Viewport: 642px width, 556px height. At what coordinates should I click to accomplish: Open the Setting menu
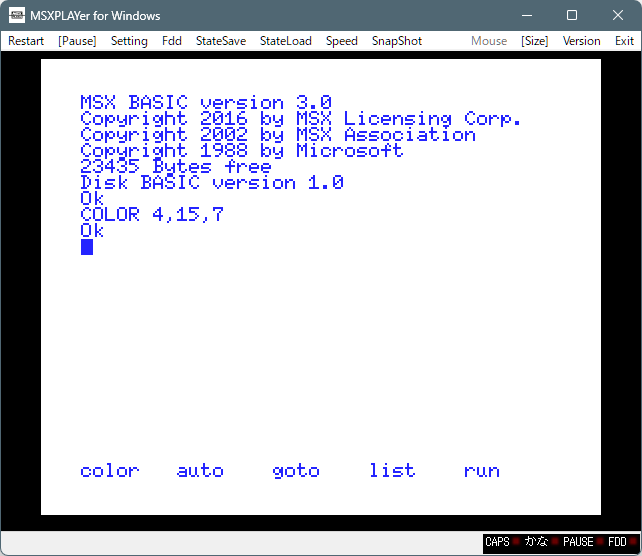(x=129, y=41)
